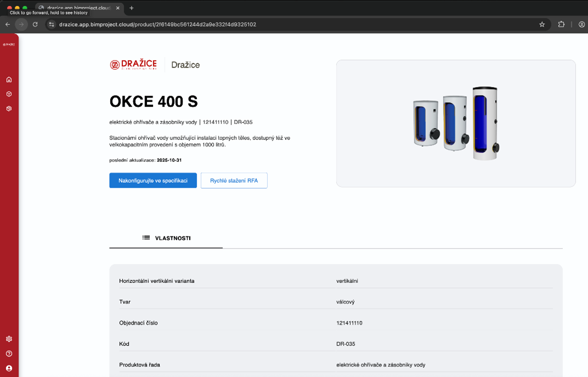Click the water heater product image
This screenshot has width=588, height=377.
[x=456, y=123]
